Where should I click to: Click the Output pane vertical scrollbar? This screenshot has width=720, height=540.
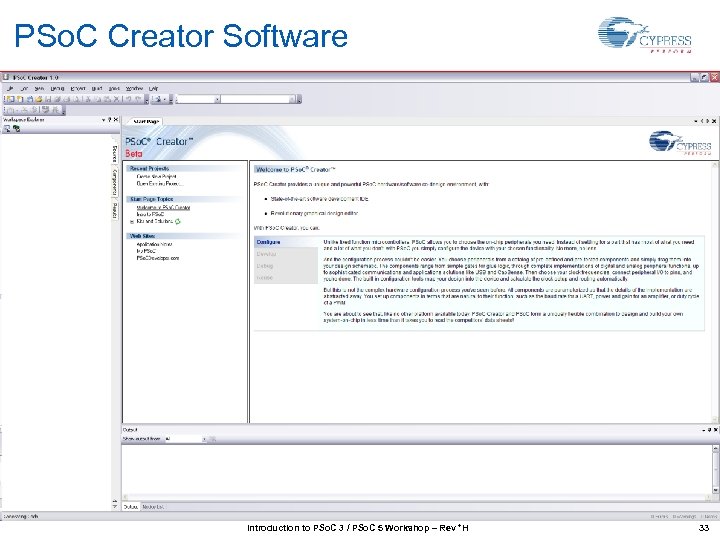(715, 469)
